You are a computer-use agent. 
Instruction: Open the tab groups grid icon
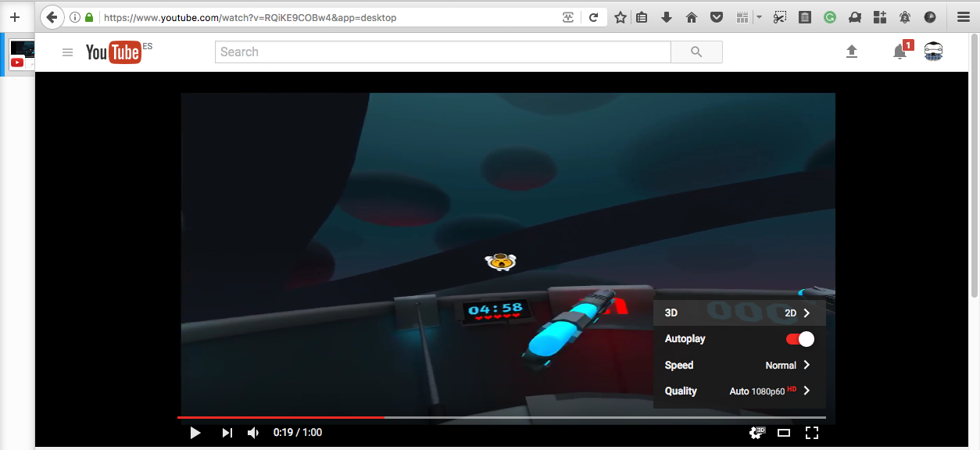tap(742, 17)
